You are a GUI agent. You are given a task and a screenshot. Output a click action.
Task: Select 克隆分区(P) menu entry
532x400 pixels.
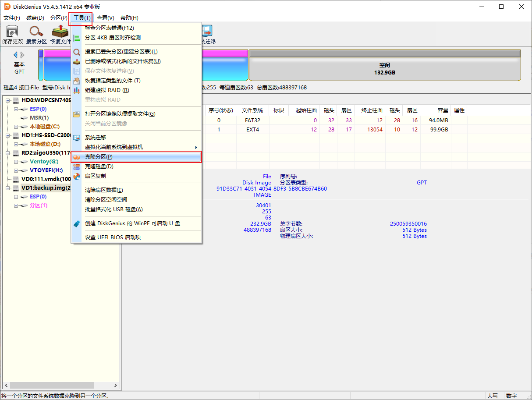136,157
